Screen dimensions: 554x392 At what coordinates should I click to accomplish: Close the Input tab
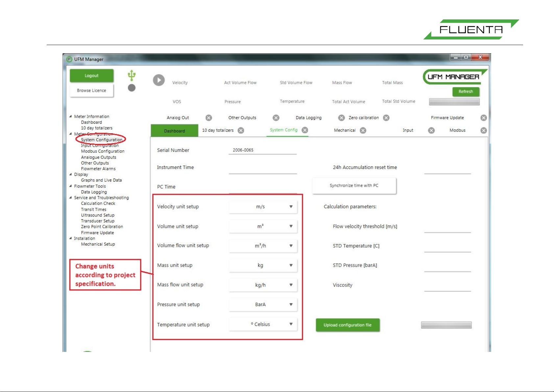pos(431,131)
